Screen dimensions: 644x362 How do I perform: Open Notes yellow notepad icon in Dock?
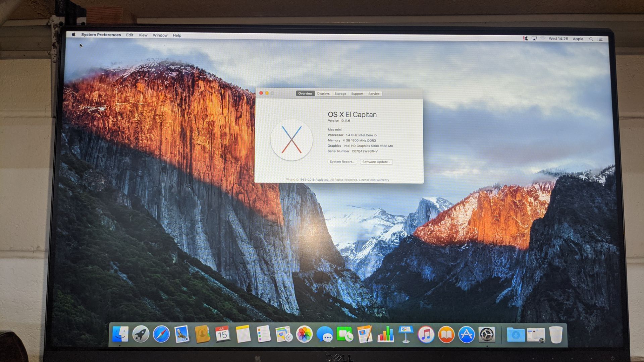click(243, 334)
